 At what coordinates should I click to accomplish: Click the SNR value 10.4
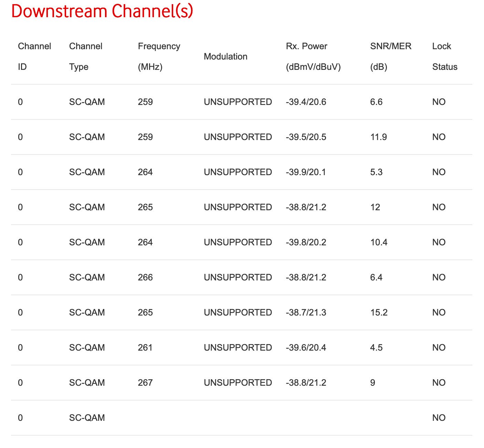[x=379, y=242]
